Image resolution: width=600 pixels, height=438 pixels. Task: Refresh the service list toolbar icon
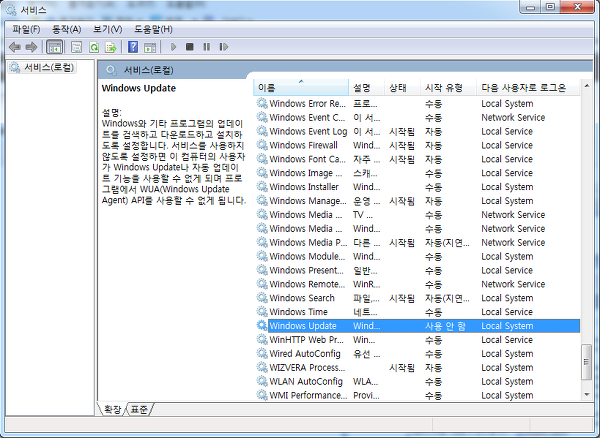click(94, 47)
